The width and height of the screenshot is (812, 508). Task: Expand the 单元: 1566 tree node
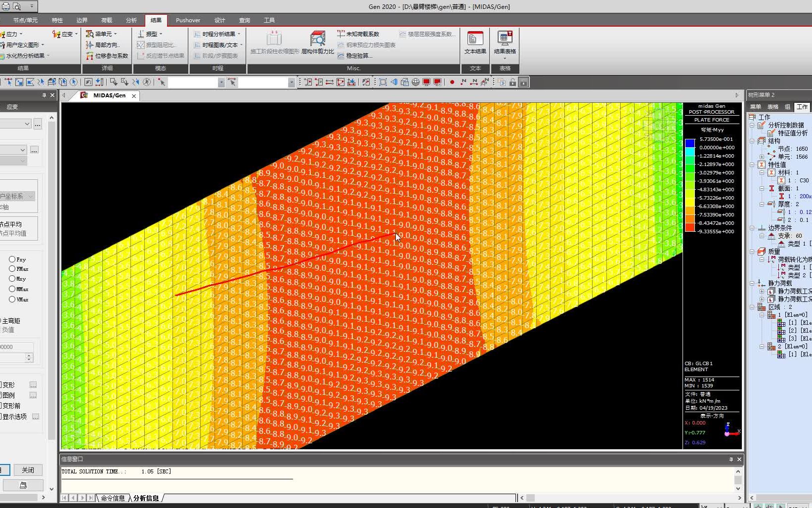762,157
